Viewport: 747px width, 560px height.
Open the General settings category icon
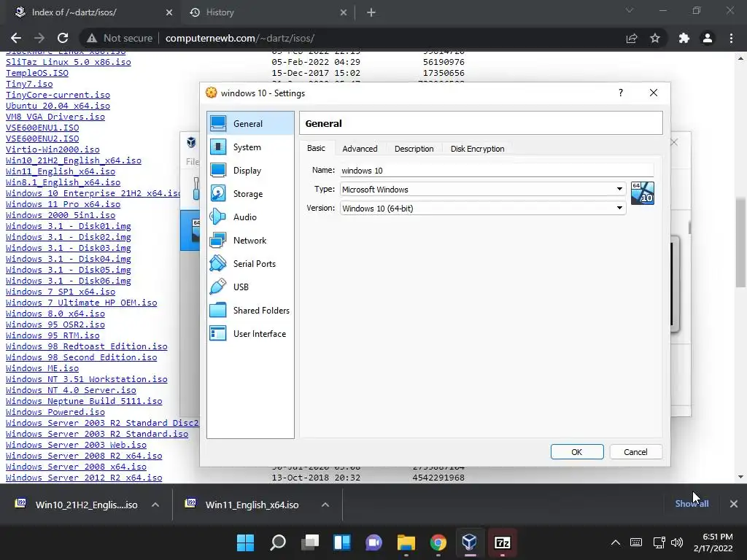click(218, 123)
